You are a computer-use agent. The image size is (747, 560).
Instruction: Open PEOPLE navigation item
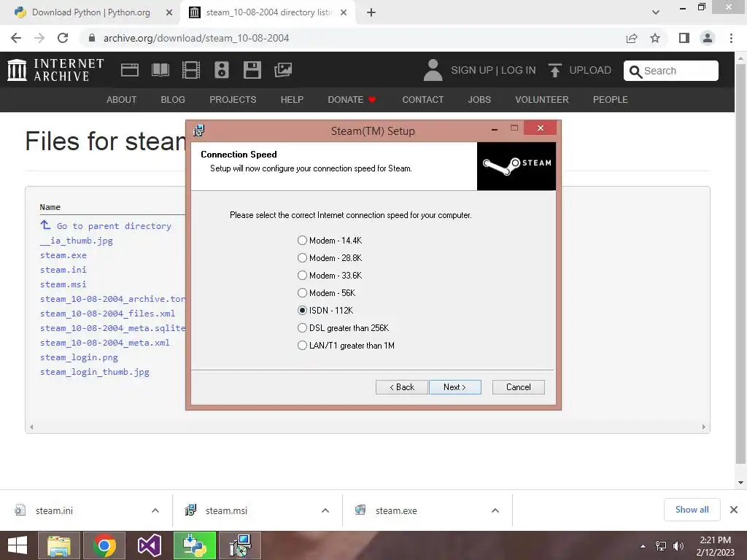click(x=611, y=99)
